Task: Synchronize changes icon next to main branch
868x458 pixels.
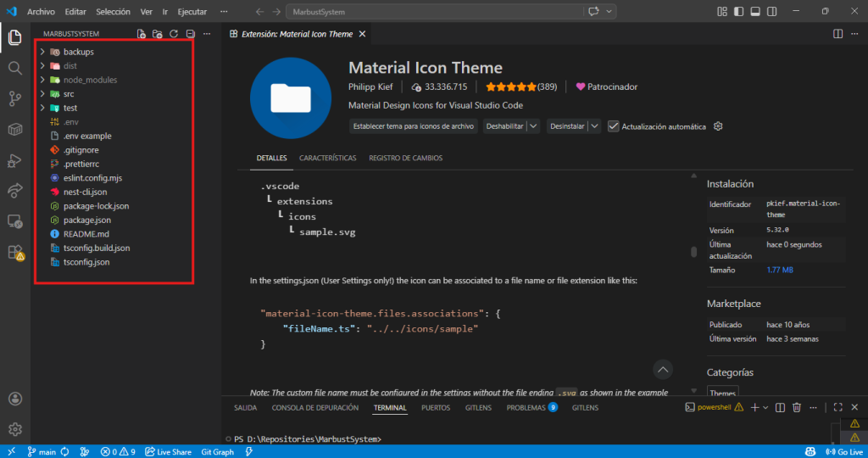Action: [x=64, y=452]
